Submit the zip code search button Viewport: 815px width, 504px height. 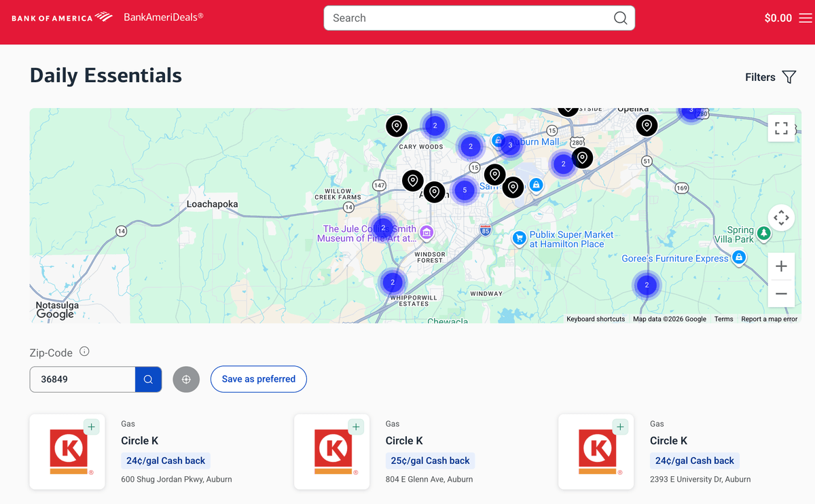coord(148,379)
